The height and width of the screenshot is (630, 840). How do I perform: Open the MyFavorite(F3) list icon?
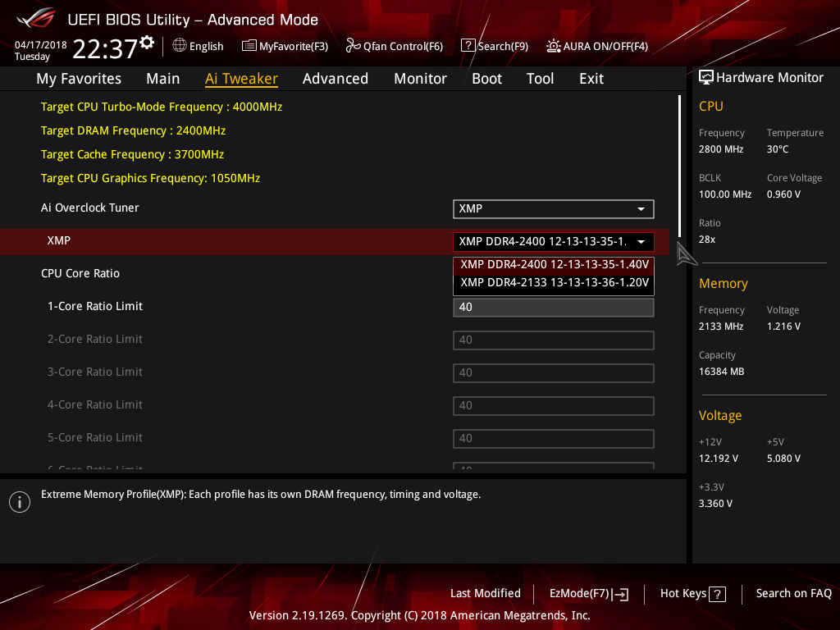[249, 46]
